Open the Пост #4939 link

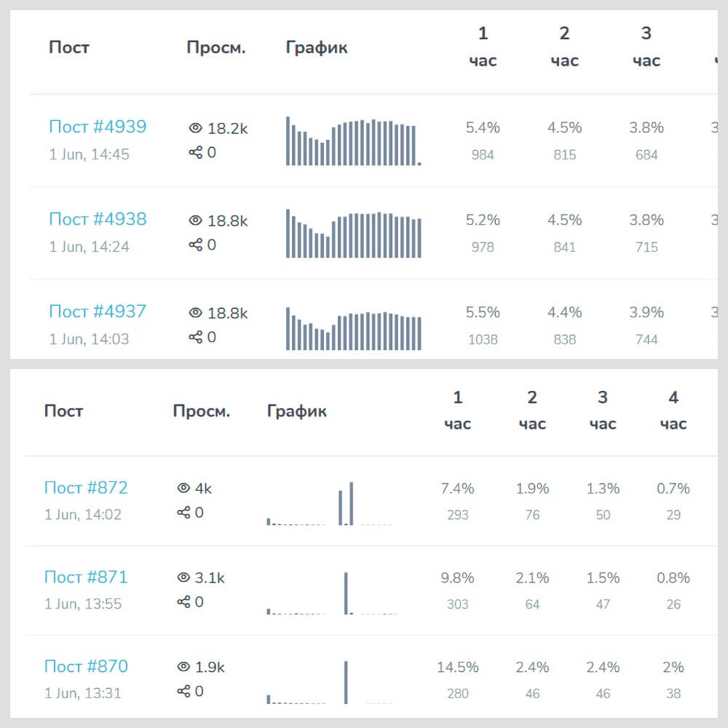click(98, 127)
